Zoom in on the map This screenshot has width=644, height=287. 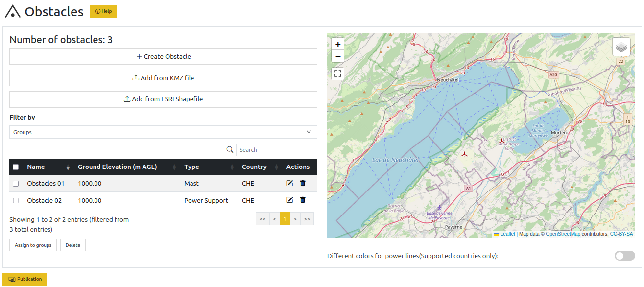click(337, 44)
